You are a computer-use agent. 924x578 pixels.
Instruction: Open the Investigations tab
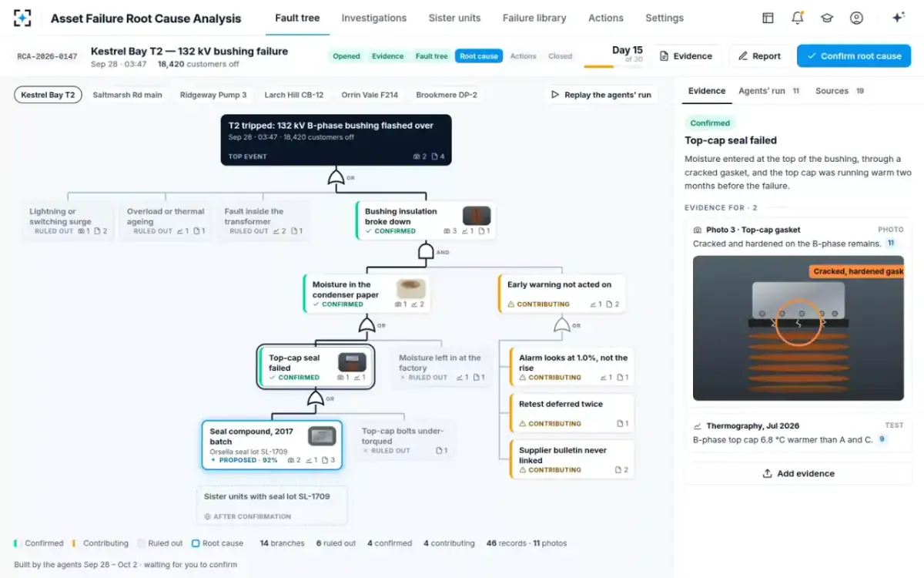(374, 18)
